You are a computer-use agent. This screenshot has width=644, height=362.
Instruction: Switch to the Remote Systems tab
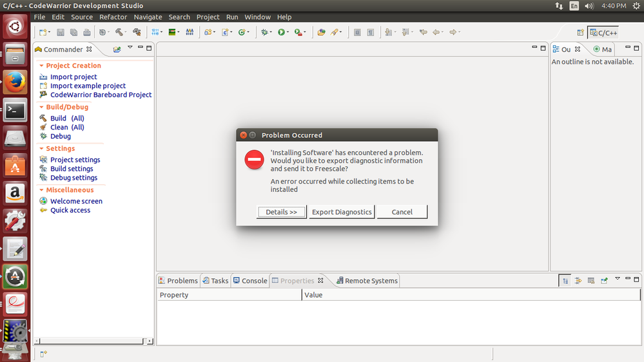[x=367, y=281]
